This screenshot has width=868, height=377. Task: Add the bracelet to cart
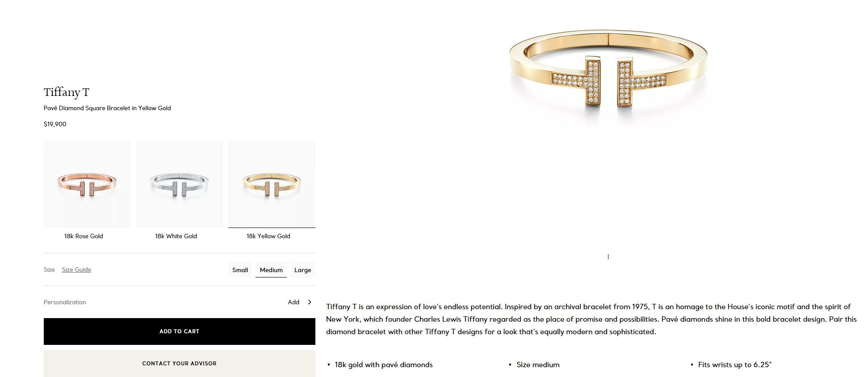[180, 331]
